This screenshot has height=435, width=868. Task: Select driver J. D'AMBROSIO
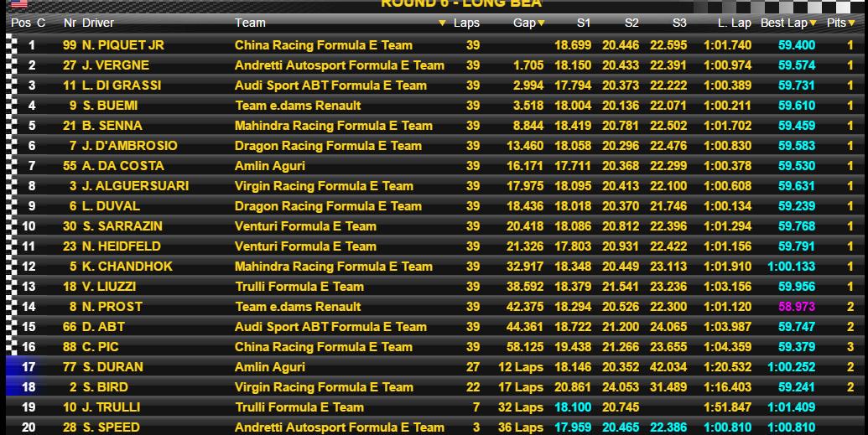[x=129, y=146]
